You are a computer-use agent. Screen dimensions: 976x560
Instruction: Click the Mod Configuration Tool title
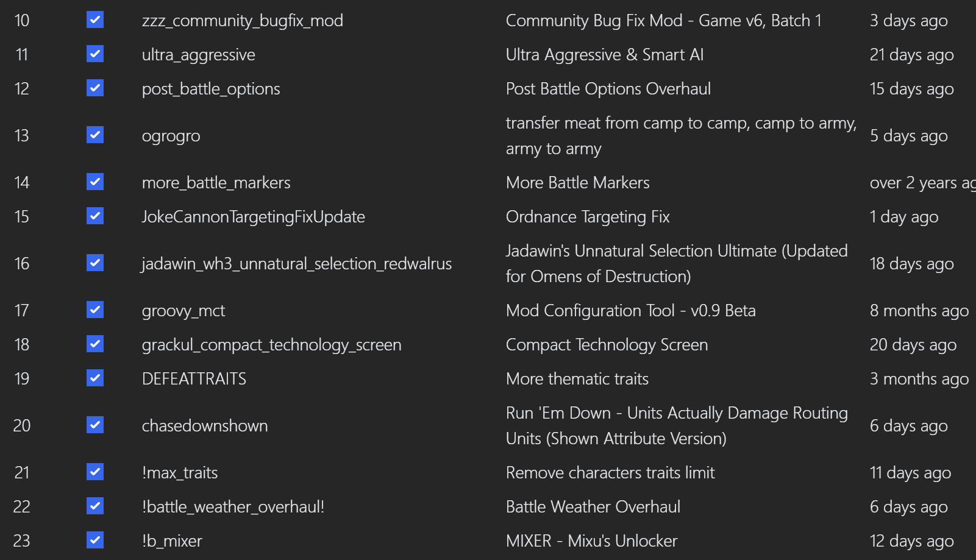630,311
